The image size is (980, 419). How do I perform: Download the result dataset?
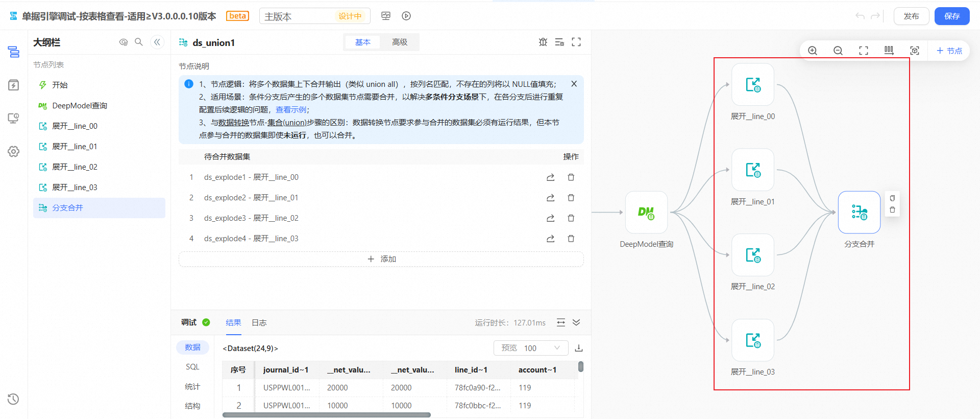[x=579, y=348]
